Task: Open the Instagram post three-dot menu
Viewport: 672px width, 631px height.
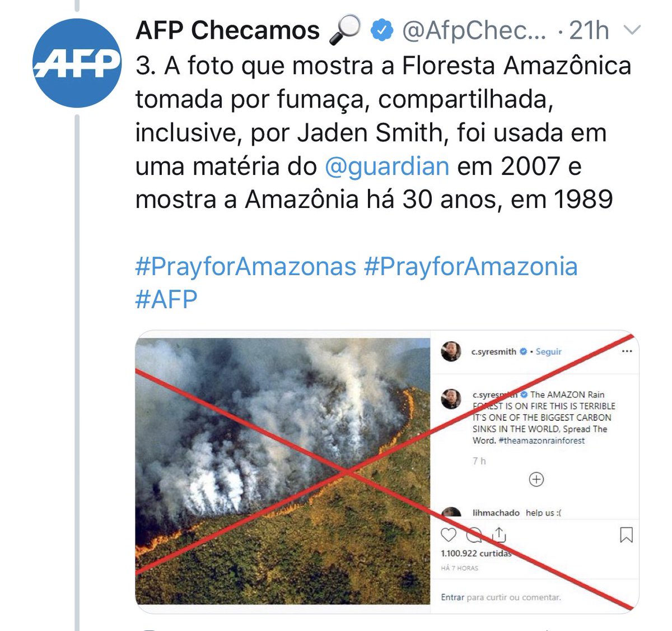Action: point(627,351)
